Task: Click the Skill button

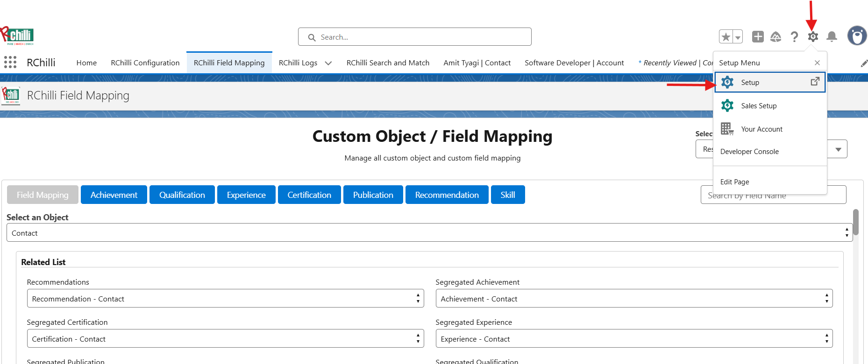Action: (x=508, y=195)
